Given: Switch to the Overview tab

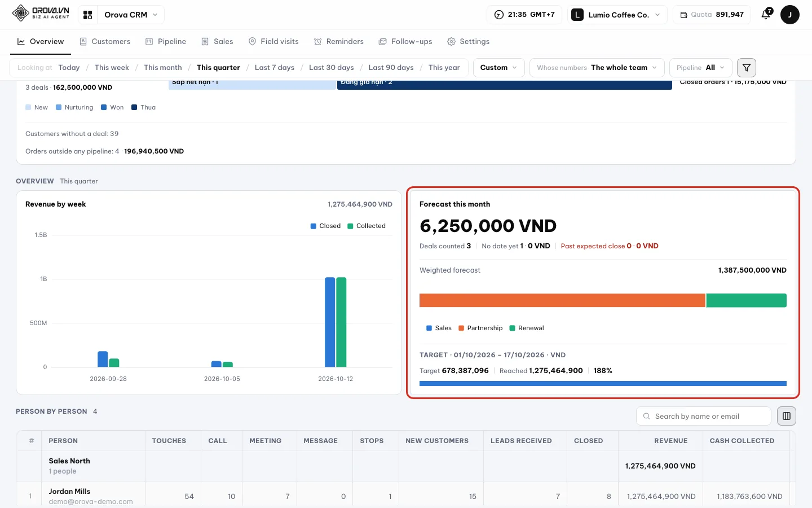Looking at the screenshot, I should [x=40, y=42].
